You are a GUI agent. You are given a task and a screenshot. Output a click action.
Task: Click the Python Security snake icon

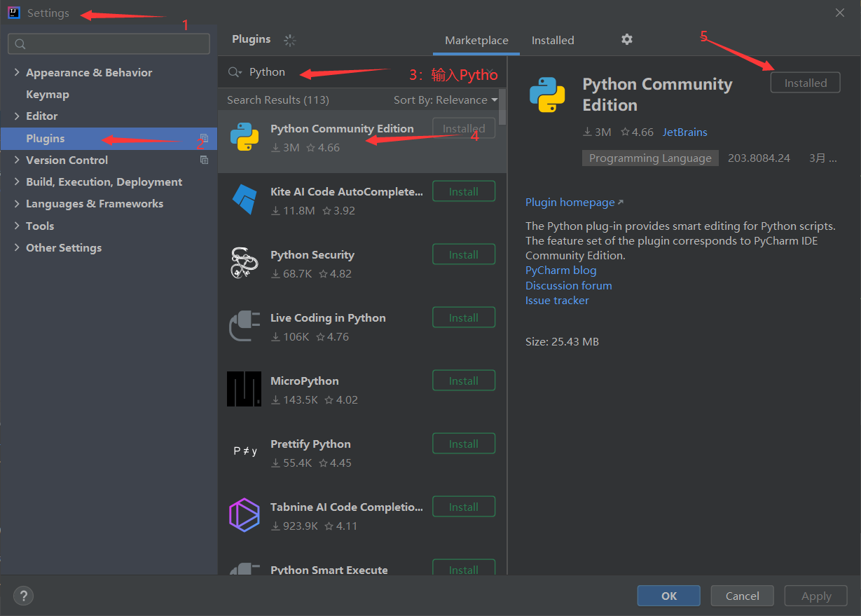coord(244,263)
